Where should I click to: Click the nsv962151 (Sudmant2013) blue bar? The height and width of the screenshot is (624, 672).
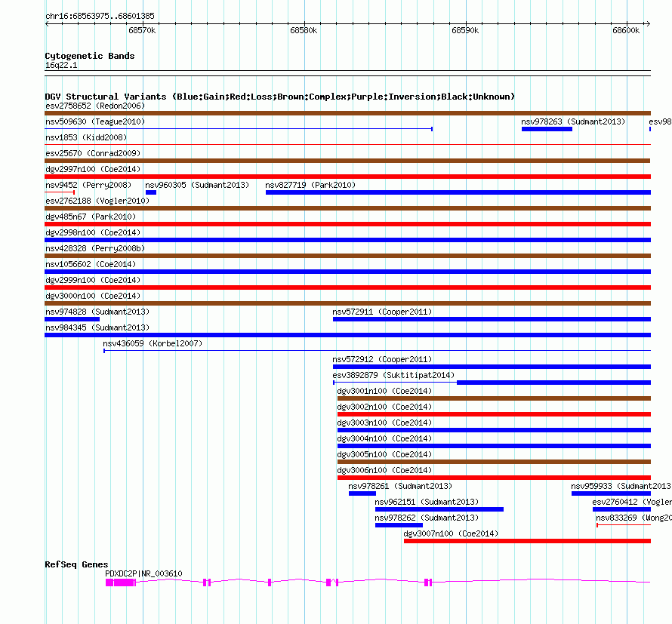pyautogui.click(x=439, y=509)
